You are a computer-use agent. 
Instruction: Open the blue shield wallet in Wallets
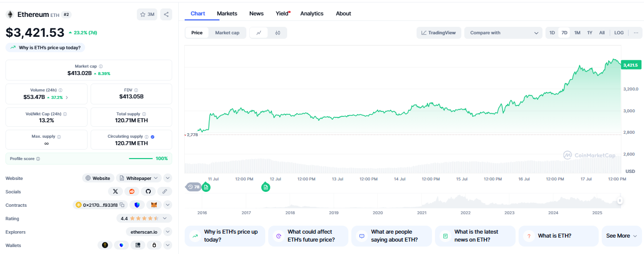(121, 245)
